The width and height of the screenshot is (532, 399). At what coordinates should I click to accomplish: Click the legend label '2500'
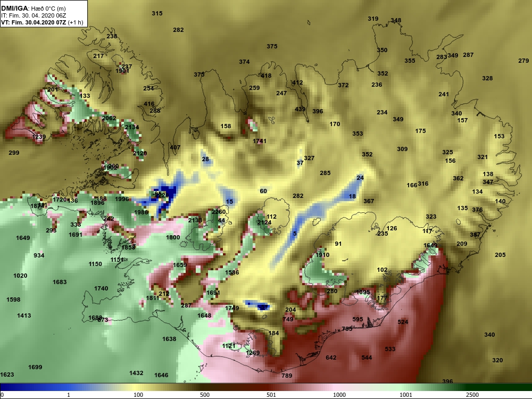click(472, 395)
